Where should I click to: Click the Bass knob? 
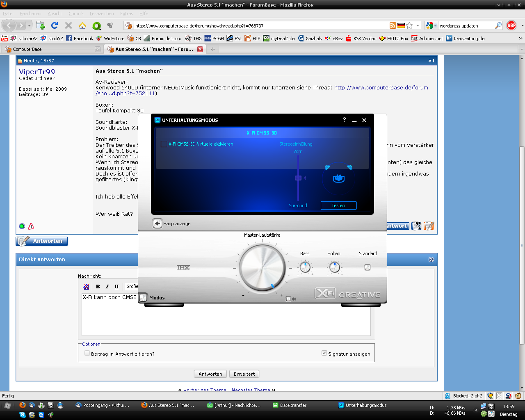(x=305, y=267)
